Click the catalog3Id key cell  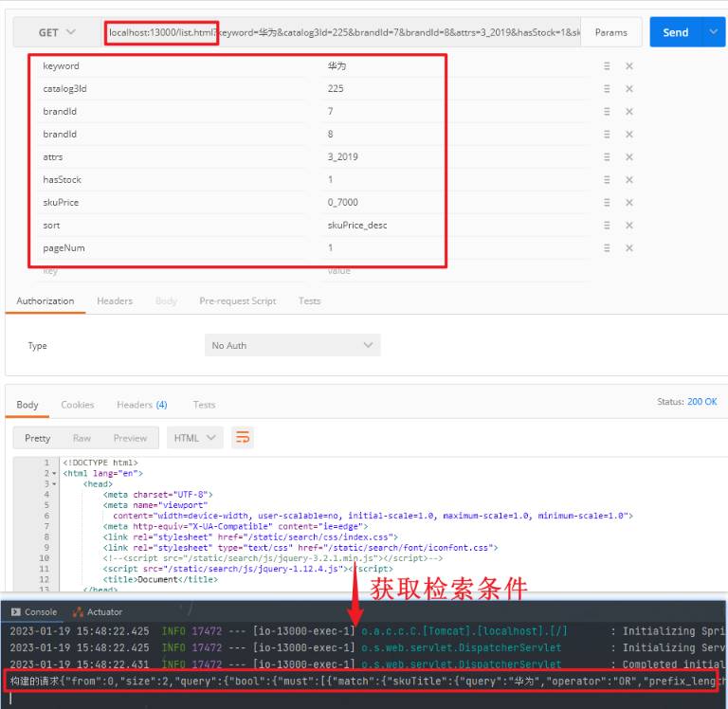(171, 89)
